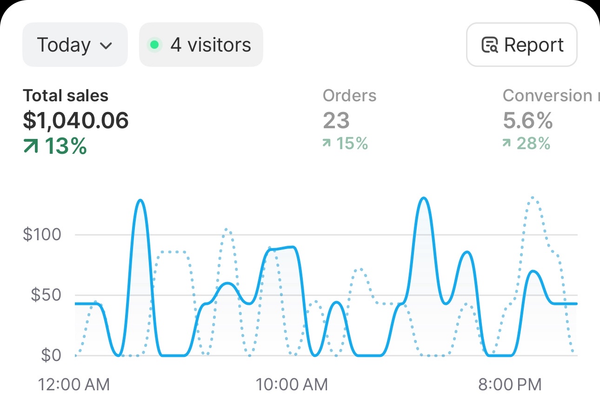This screenshot has height=414, width=600.
Task: Click the $1,040.06 total sales value
Action: tap(76, 121)
